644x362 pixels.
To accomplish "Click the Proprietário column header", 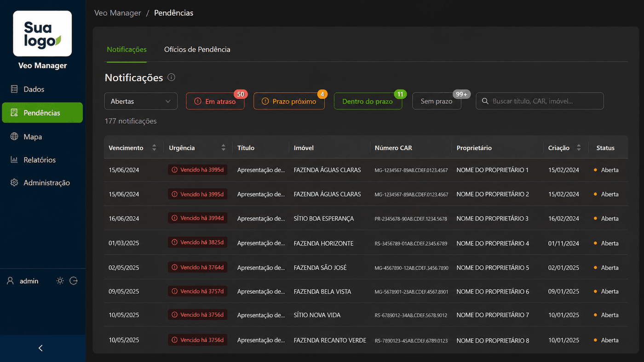I will (x=474, y=148).
